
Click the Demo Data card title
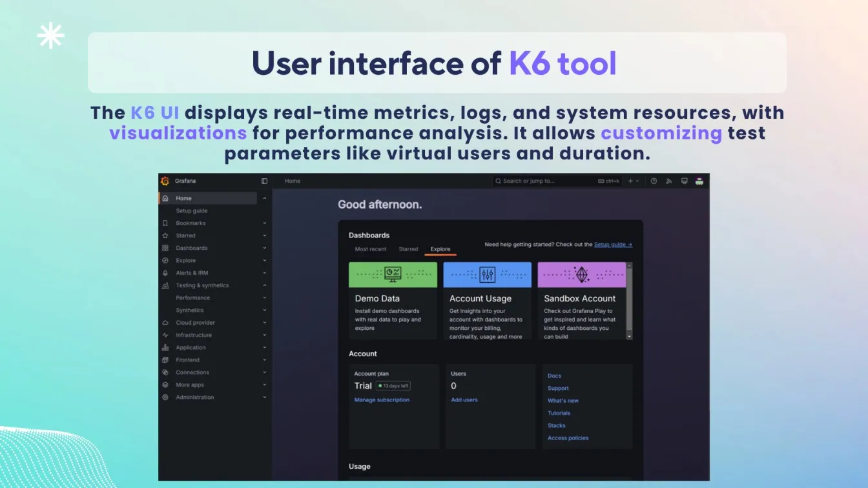377,299
